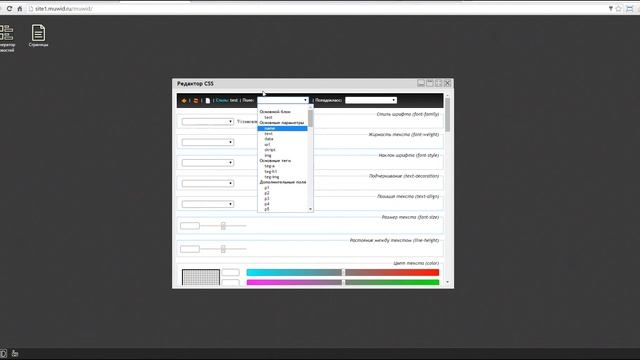Click the scroll down arrow of the editor window
640x360 pixels.
click(448, 282)
